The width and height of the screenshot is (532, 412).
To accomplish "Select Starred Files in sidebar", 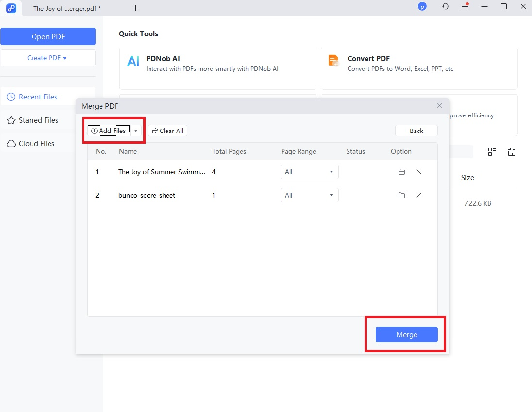I will [38, 120].
